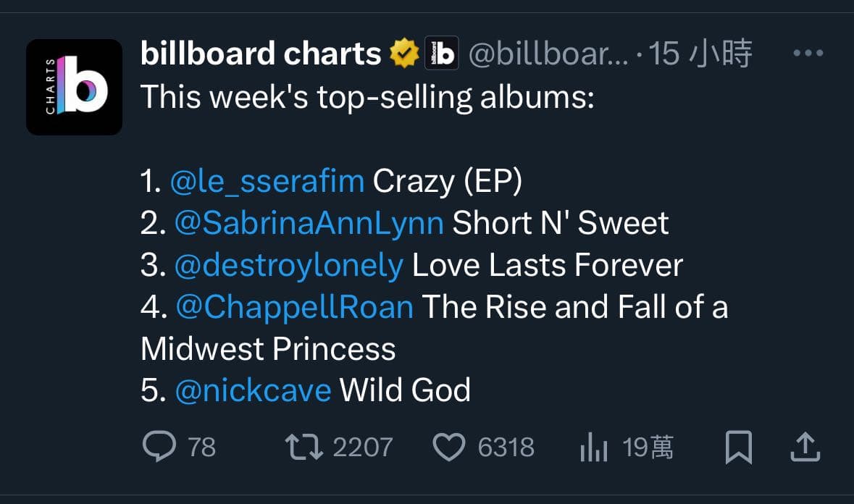854x504 pixels.
Task: Click the billboard charts display name
Action: click(x=261, y=54)
